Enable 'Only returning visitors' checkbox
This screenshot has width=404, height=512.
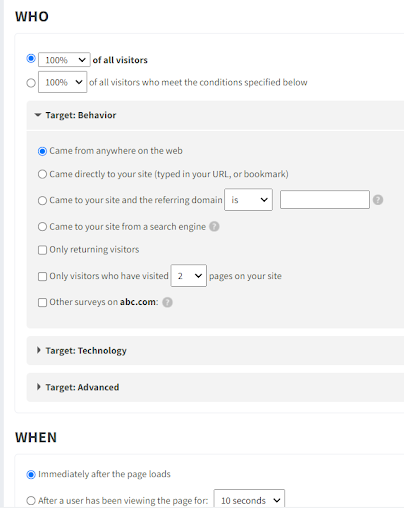[42, 250]
